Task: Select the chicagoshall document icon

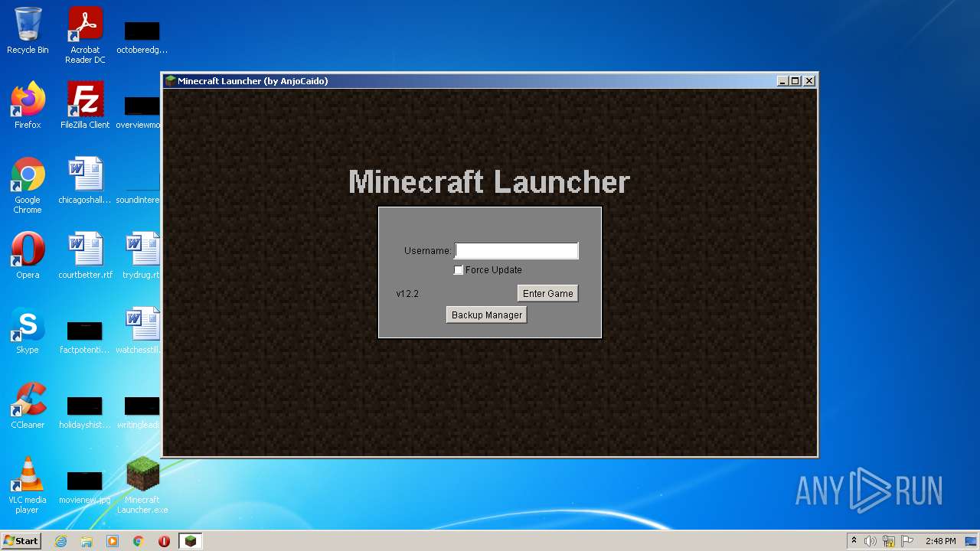Action: pyautogui.click(x=85, y=181)
